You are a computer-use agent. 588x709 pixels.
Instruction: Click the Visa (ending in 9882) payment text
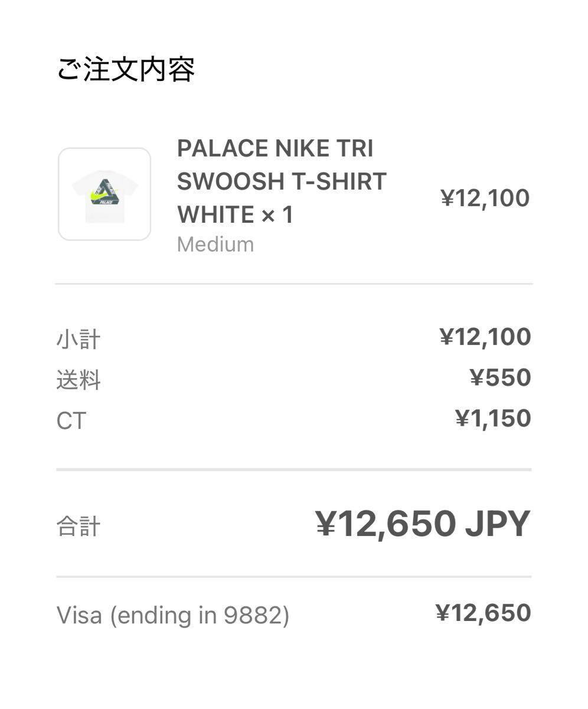pos(172,615)
